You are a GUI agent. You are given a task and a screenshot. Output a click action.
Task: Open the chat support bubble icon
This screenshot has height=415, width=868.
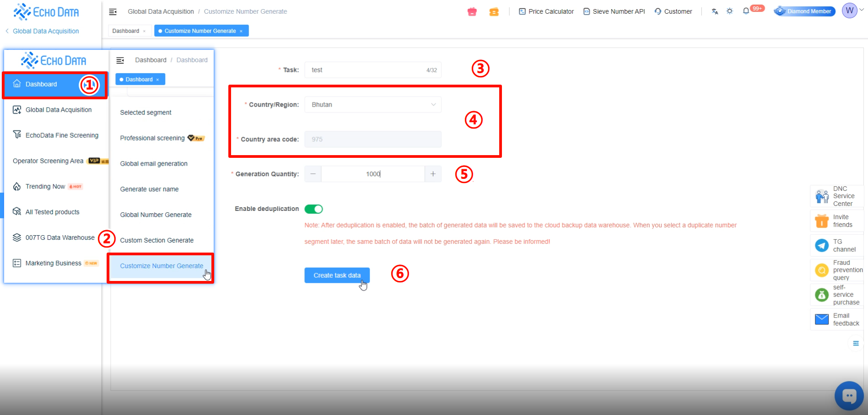[849, 395]
